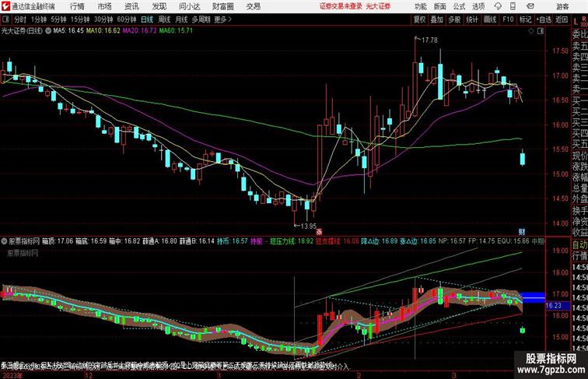The height and width of the screenshot is (379, 588).
Task: Switch to 30分钟 period
Action: tap(103, 19)
